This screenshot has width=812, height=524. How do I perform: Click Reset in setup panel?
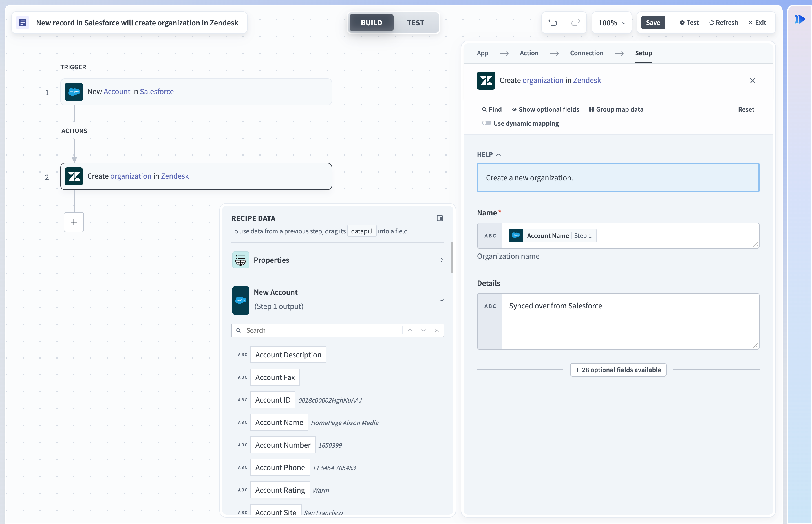(x=746, y=109)
